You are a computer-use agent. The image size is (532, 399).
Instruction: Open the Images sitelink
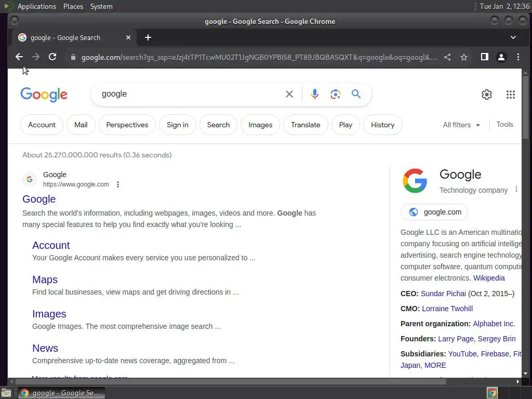[x=49, y=314]
